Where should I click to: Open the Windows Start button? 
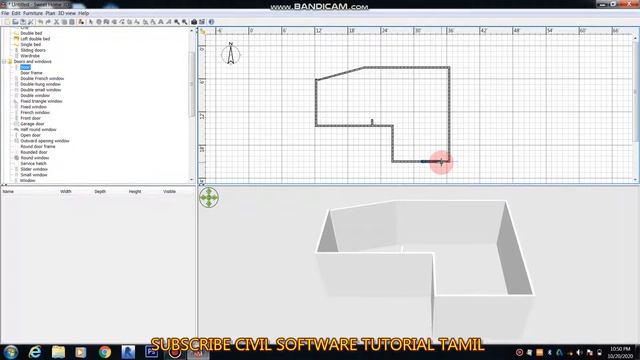(11, 352)
